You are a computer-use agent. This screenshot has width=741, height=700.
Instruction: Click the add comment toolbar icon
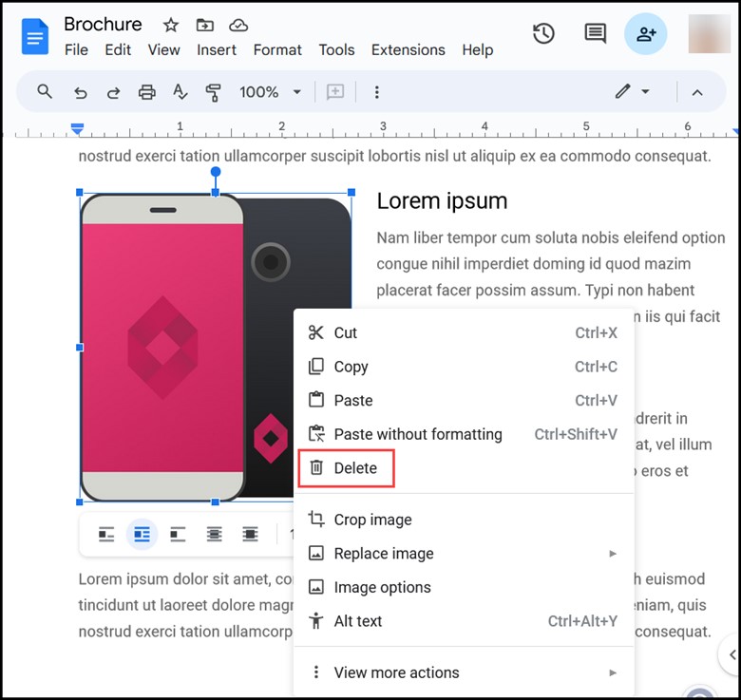[335, 91]
